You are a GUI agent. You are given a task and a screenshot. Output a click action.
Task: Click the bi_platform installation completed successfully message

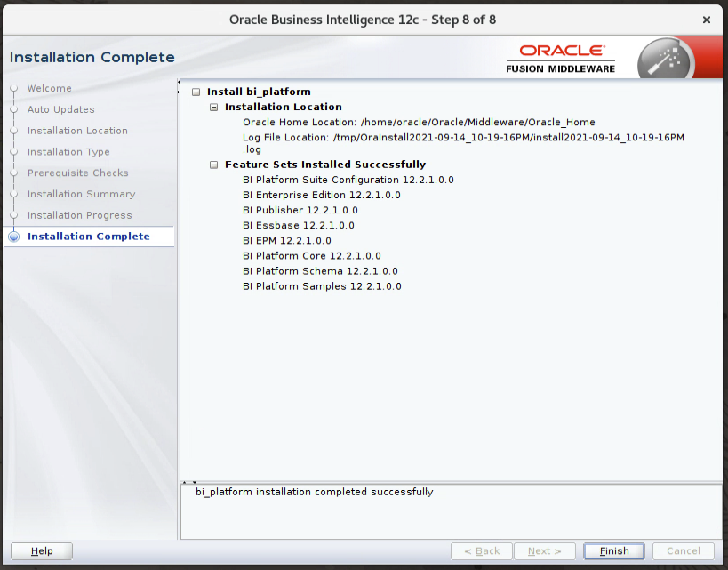pos(315,492)
